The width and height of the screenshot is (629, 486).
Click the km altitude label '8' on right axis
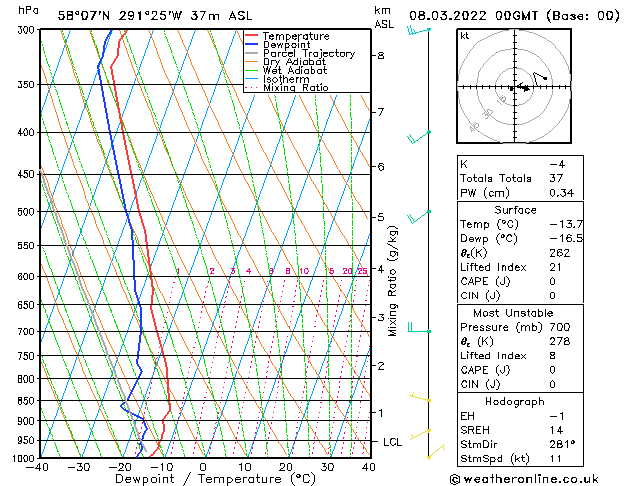click(381, 56)
